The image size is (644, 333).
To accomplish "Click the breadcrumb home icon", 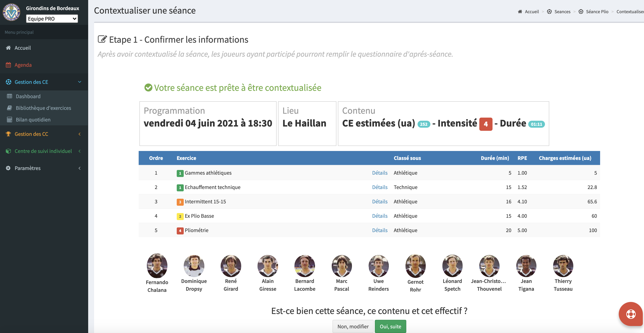I will (520, 11).
